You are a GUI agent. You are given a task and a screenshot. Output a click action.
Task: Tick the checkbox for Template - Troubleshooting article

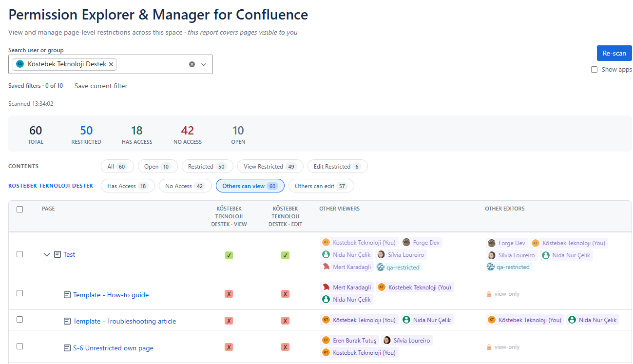pyautogui.click(x=20, y=320)
